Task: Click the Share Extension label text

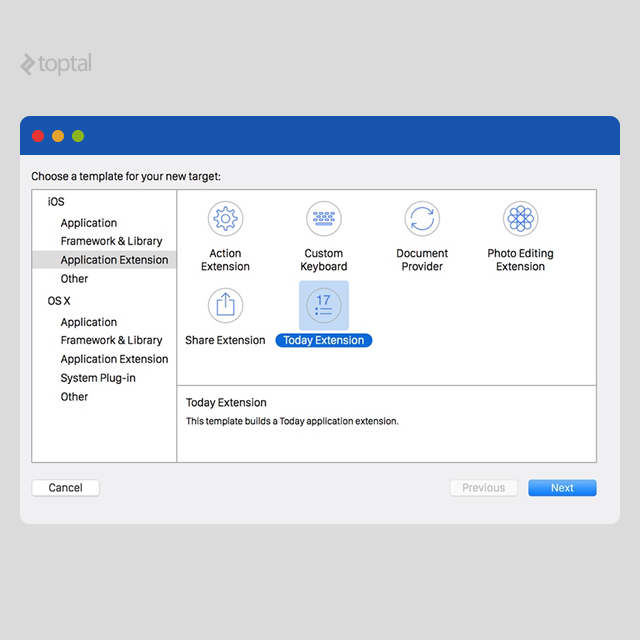Action: coord(225,340)
